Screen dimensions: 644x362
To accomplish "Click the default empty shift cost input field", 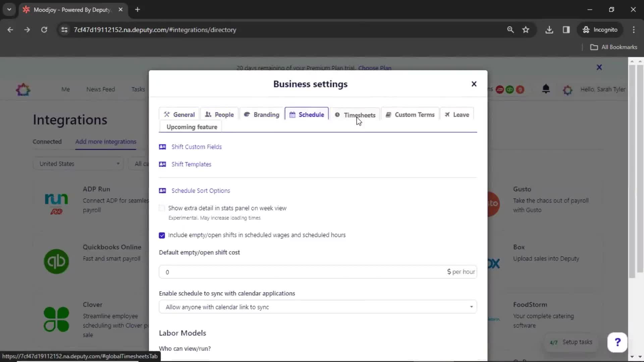I will coord(317,271).
